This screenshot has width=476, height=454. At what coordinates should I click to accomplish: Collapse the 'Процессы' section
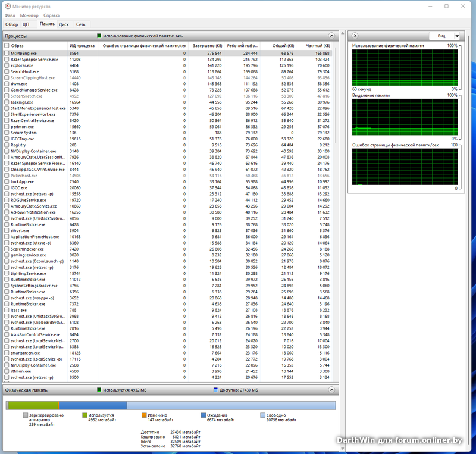[x=331, y=36]
